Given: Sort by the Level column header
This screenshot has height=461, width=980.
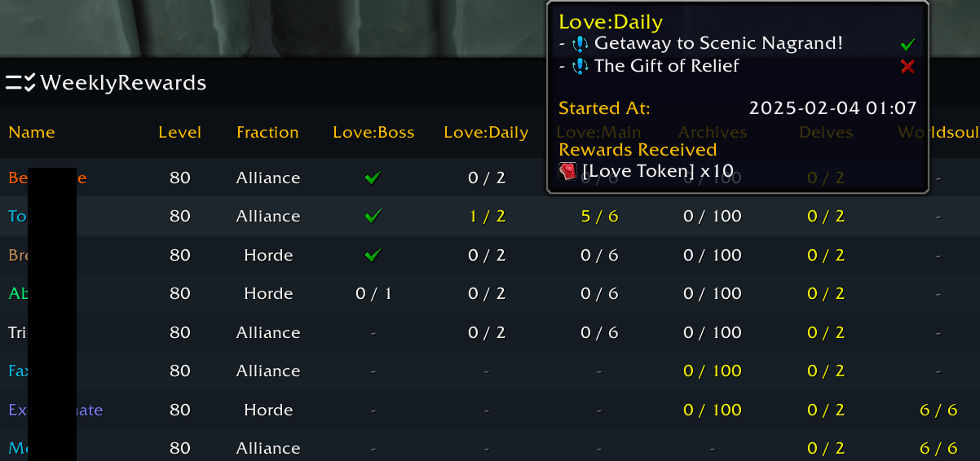Looking at the screenshot, I should pyautogui.click(x=179, y=132).
